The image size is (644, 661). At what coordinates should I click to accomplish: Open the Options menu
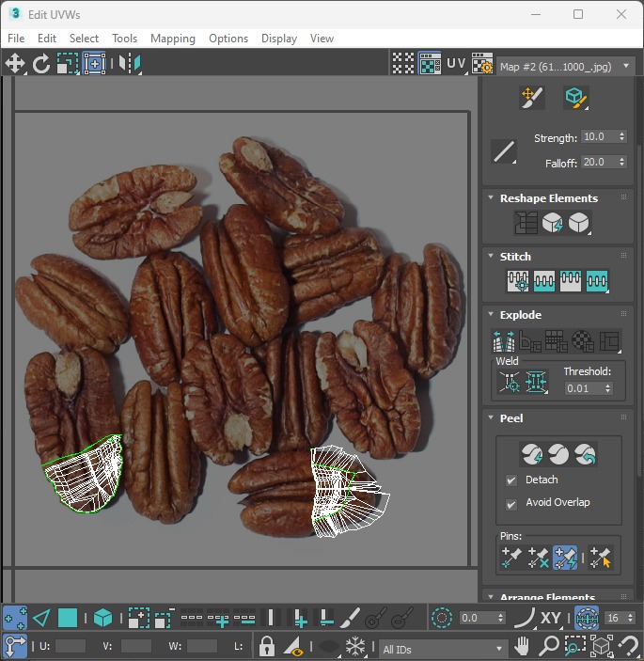[228, 39]
